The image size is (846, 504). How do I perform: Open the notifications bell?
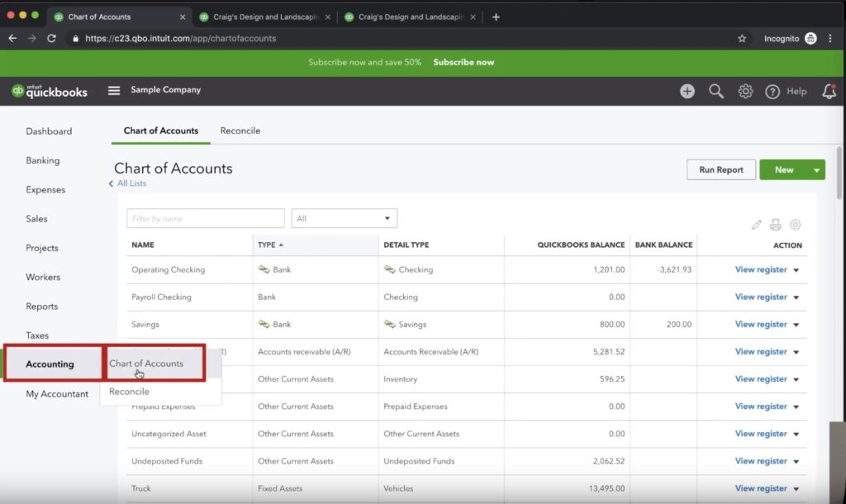pyautogui.click(x=829, y=91)
